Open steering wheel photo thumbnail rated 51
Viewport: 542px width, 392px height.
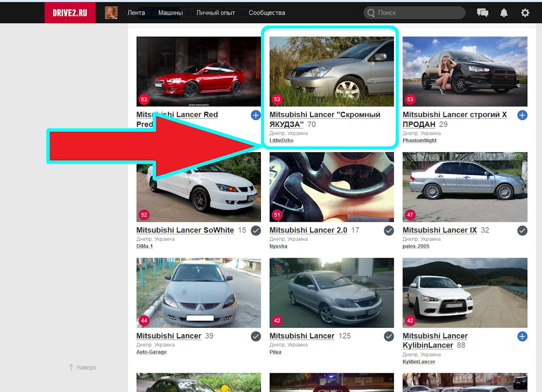(331, 187)
